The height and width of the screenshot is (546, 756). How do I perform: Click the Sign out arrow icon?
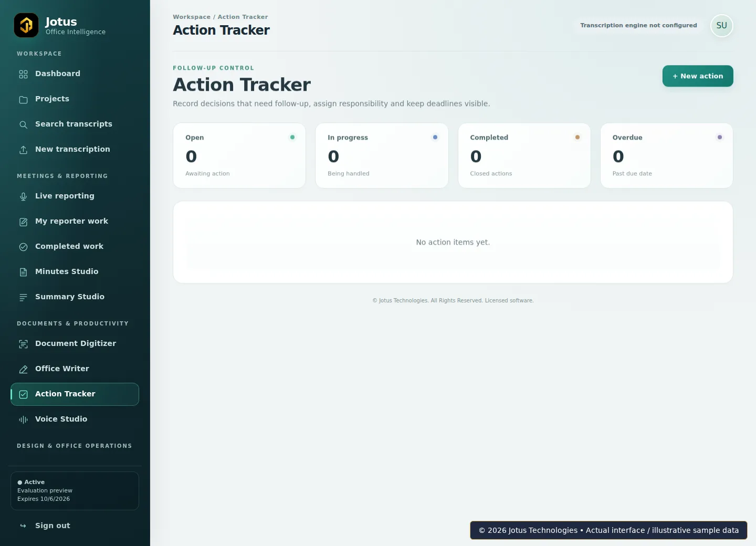click(x=23, y=526)
